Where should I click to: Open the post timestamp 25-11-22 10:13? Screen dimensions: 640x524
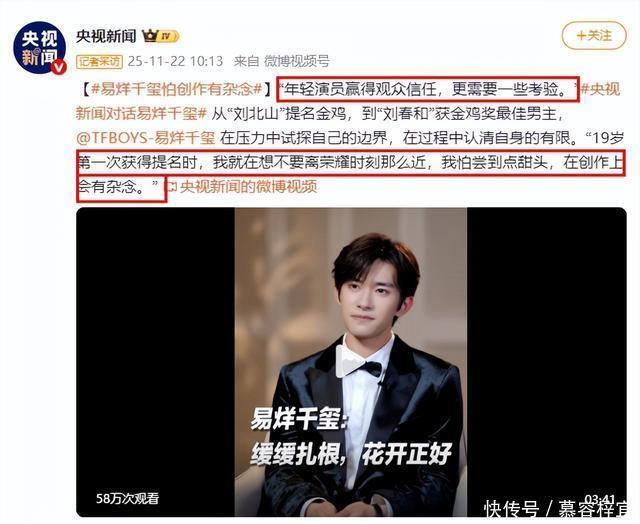pyautogui.click(x=175, y=61)
